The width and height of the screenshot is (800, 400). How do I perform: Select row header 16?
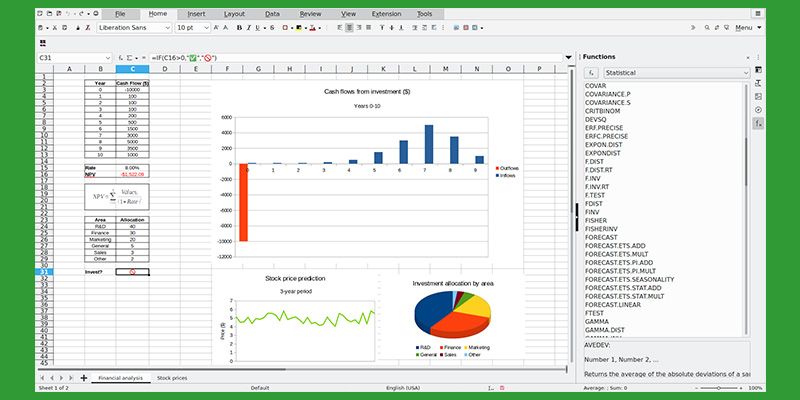point(43,174)
